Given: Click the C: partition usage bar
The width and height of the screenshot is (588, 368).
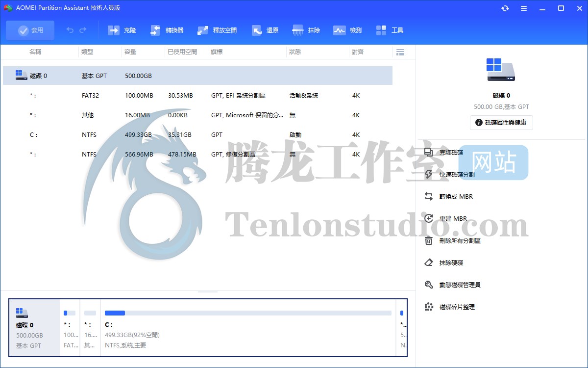Looking at the screenshot, I should click(248, 313).
